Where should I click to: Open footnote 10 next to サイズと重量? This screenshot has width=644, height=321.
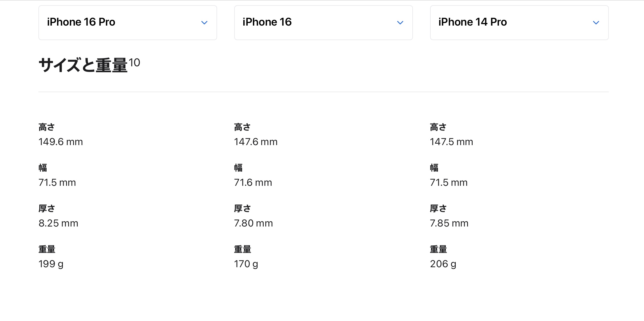(x=134, y=63)
